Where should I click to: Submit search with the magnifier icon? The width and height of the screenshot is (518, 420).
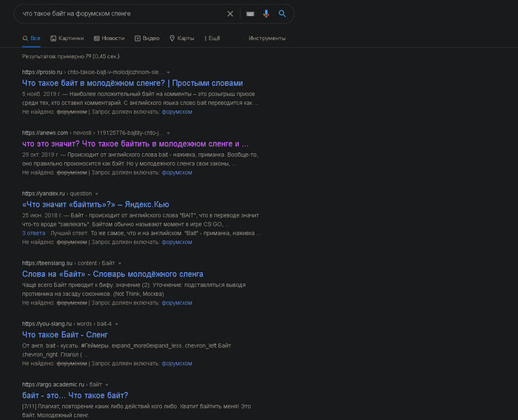(x=282, y=13)
